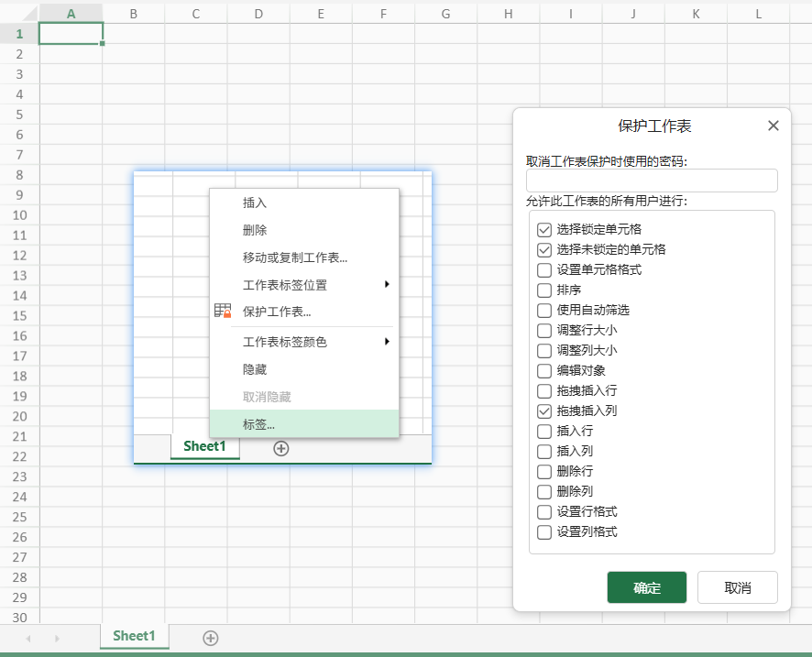Select row 20 header
Screen dimensions: 812x657
coord(19,416)
